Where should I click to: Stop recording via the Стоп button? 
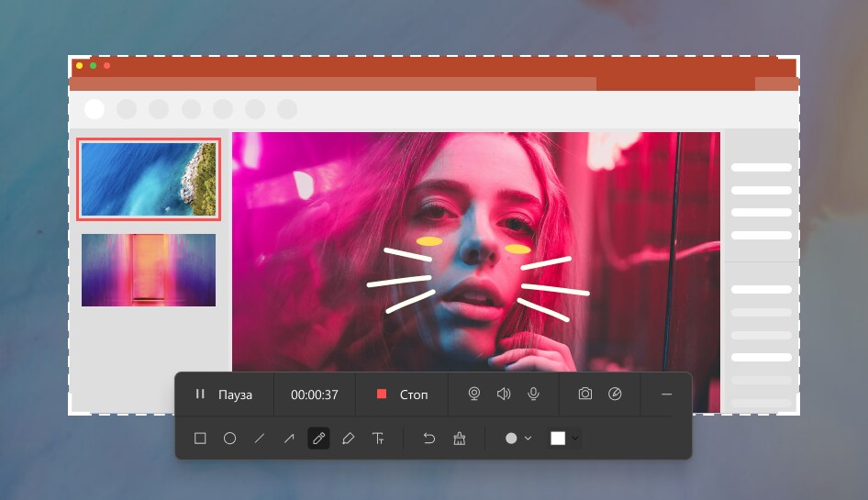click(x=402, y=394)
